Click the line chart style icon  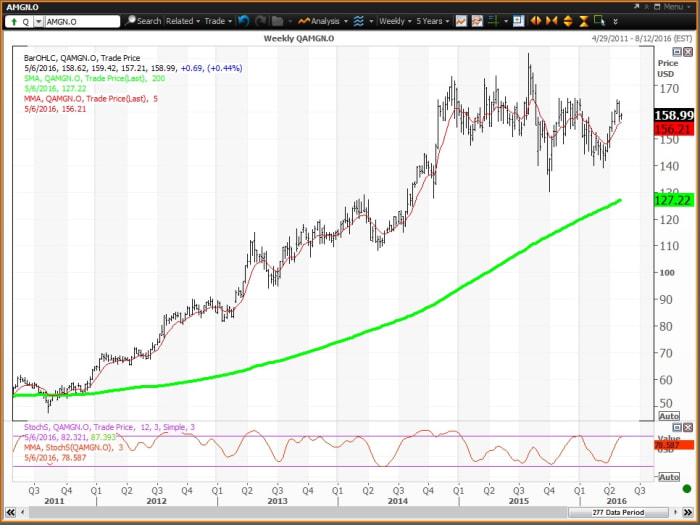461,20
